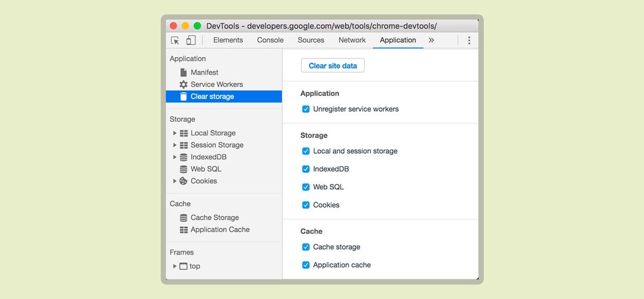The width and height of the screenshot is (644, 299).
Task: Toggle the device toolbar icon
Action: [x=191, y=40]
